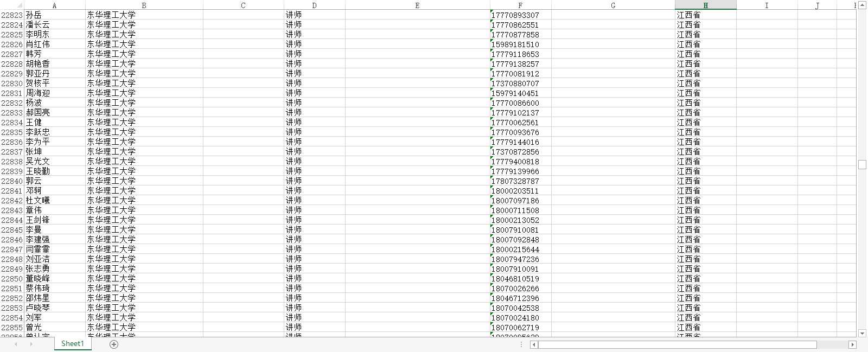The image size is (868, 352).
Task: Add a new sheet with plus icon
Action: pos(114,344)
